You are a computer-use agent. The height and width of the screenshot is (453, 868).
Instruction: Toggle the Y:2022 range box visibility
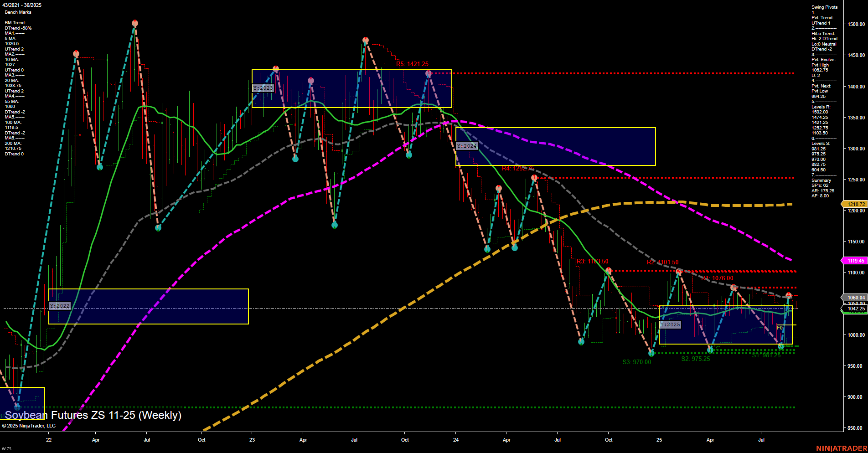click(x=60, y=306)
